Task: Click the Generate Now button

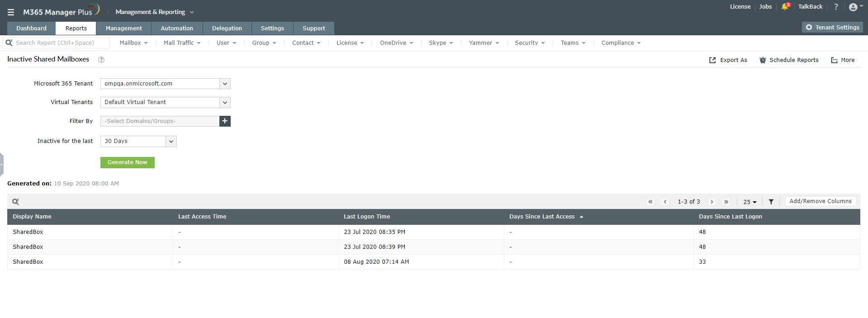Action: point(128,162)
